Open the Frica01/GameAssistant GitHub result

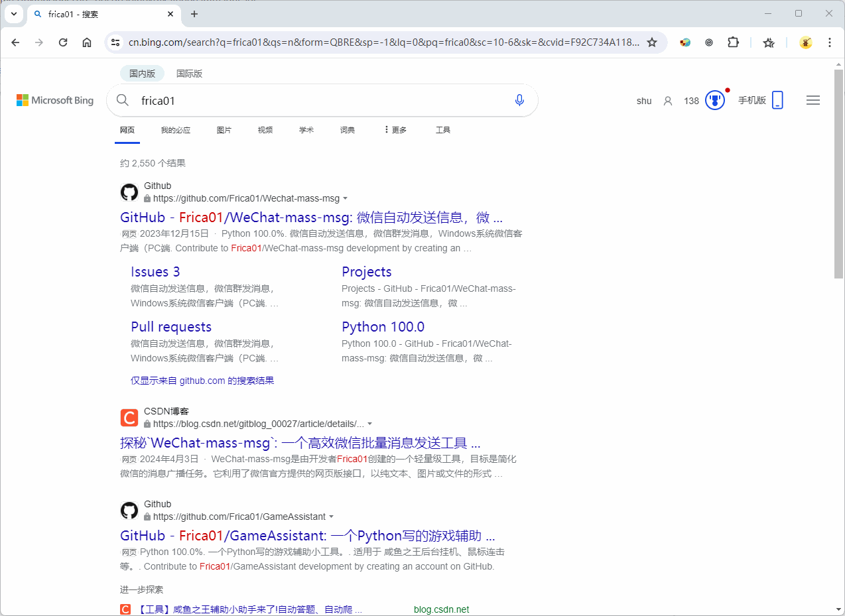pos(308,535)
